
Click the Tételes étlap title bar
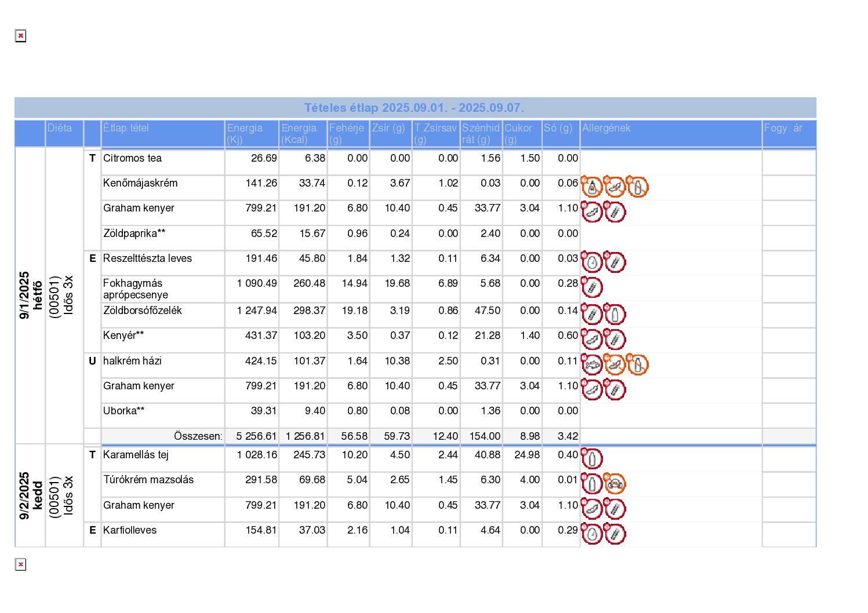point(415,108)
